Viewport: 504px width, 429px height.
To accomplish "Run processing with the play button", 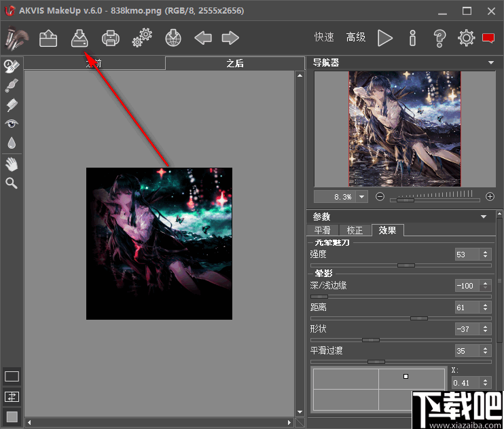I will 384,38.
